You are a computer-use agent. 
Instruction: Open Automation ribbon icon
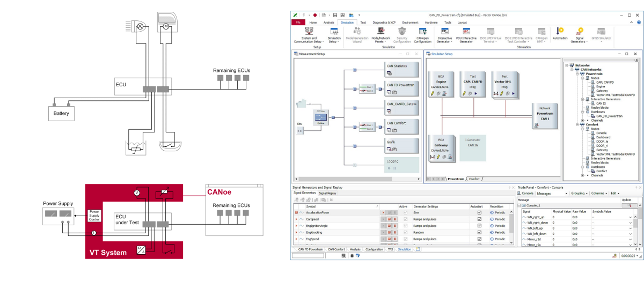(x=560, y=31)
